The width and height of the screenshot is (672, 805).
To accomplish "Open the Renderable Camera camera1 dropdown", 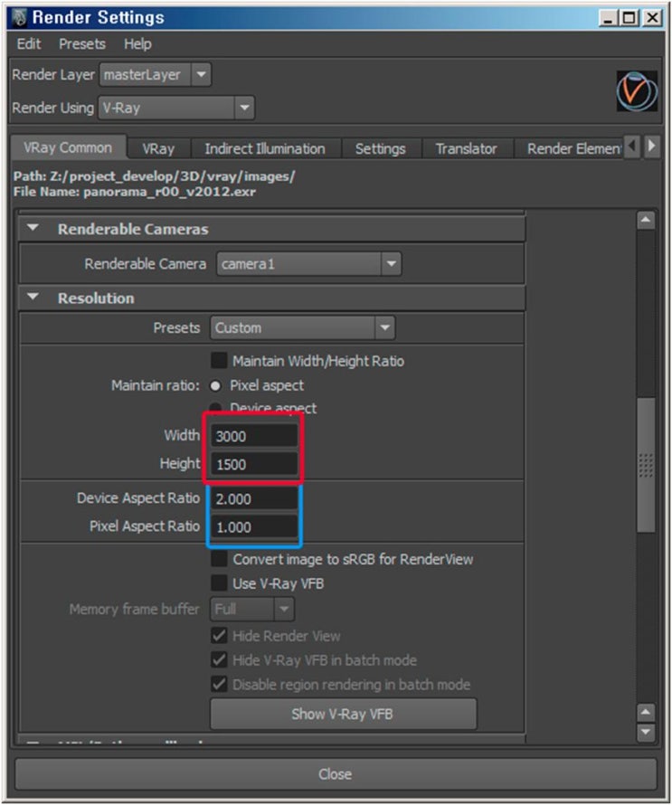I will (308, 264).
